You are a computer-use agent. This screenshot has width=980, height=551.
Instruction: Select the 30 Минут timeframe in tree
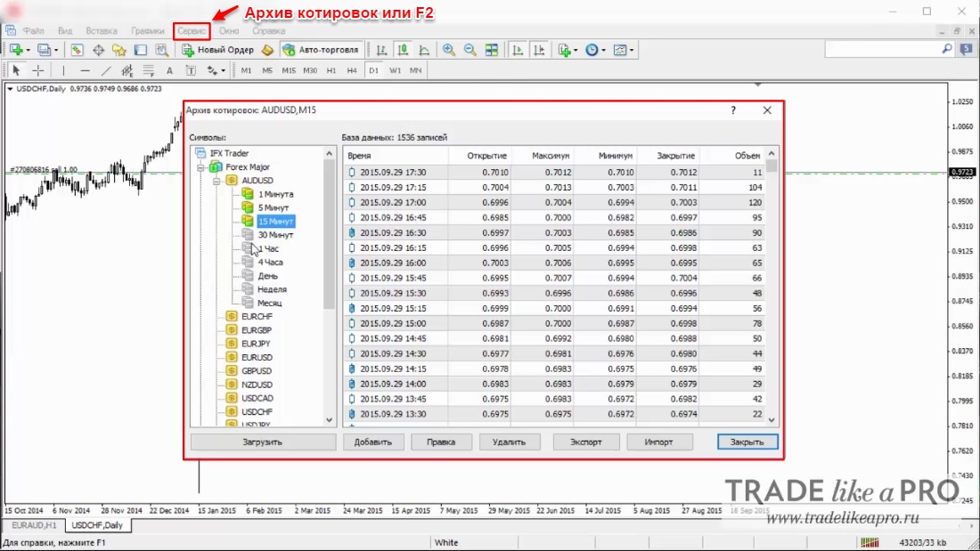275,235
